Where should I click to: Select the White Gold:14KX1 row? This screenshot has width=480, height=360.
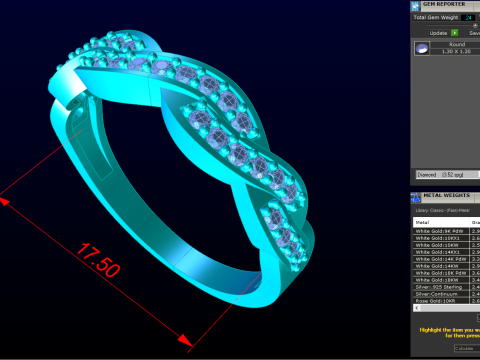pyautogui.click(x=447, y=252)
